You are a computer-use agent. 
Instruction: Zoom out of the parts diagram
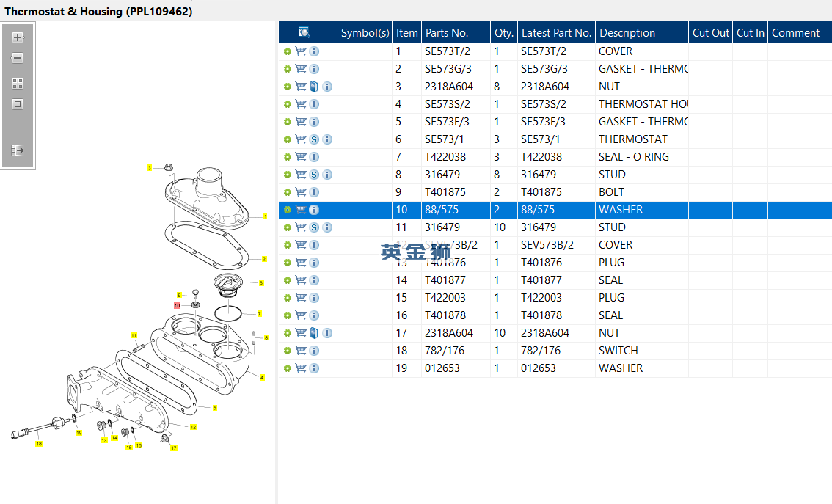[18, 59]
